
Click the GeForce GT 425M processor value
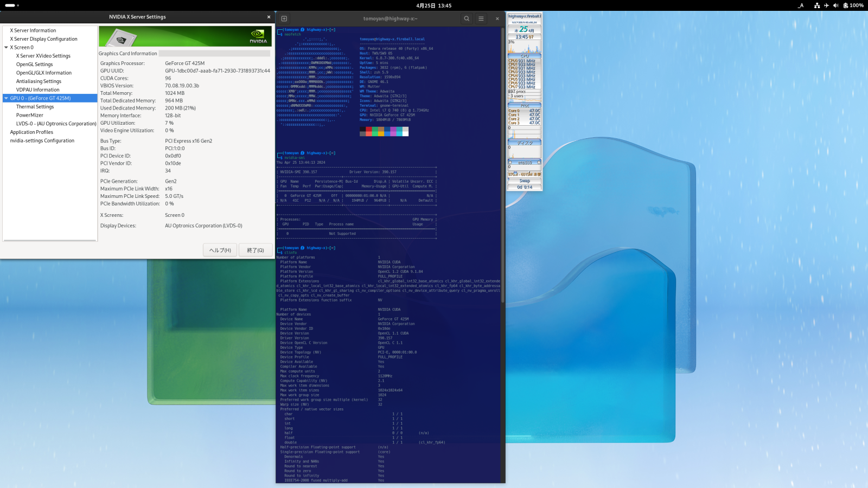(x=185, y=63)
